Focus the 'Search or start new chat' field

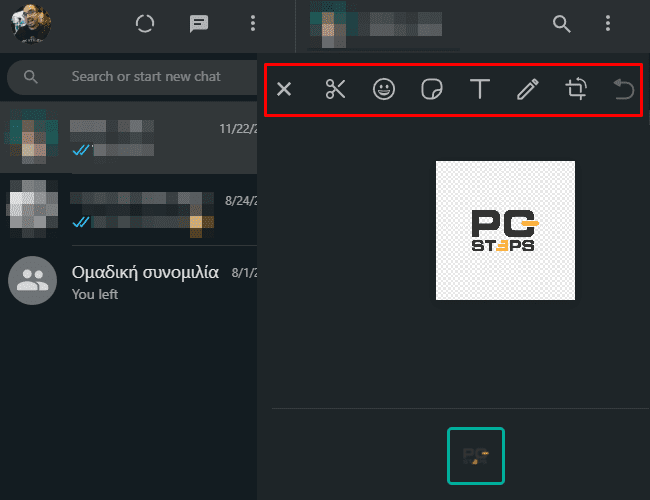pyautogui.click(x=132, y=77)
